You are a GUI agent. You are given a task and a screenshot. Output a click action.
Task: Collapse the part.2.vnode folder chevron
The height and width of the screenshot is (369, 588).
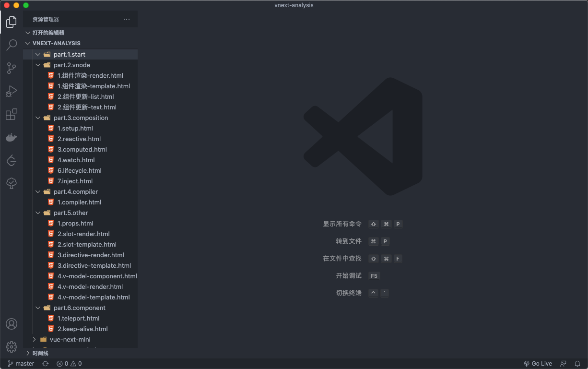(x=38, y=65)
